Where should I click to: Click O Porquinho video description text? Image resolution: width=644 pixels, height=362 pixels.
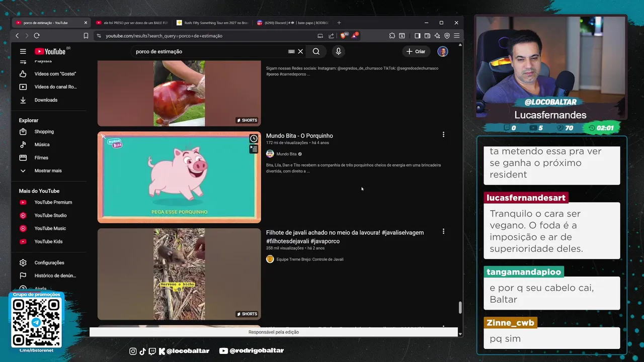tap(353, 168)
